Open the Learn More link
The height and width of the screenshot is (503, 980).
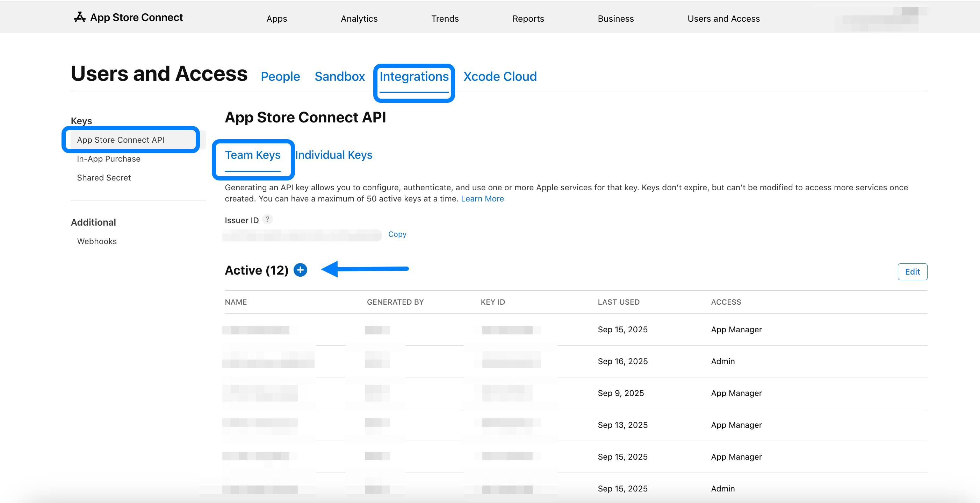point(482,199)
